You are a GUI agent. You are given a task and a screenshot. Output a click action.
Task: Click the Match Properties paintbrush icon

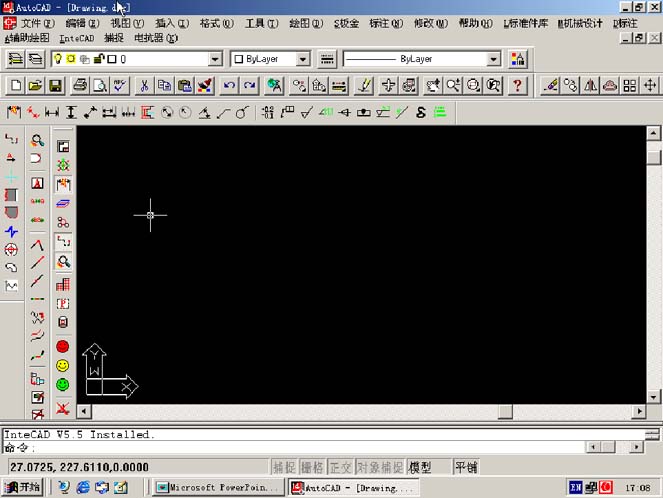click(x=205, y=86)
